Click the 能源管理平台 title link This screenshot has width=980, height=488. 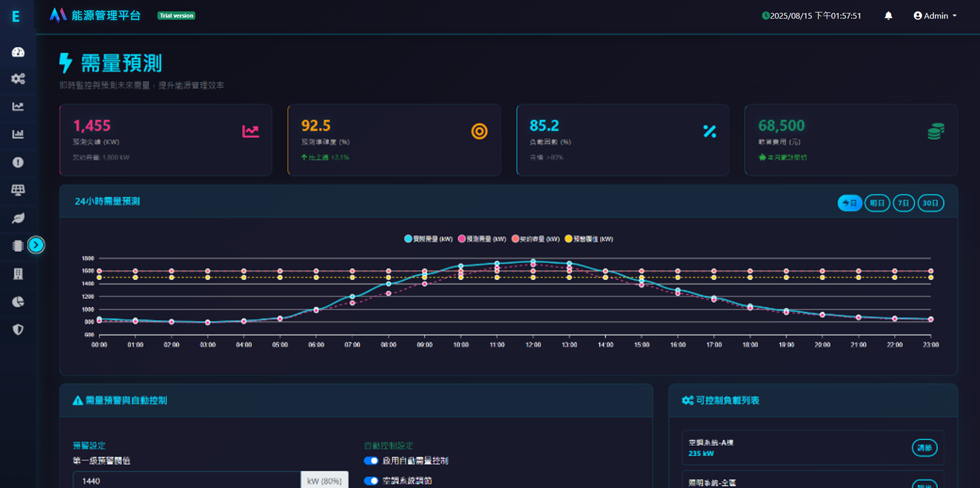[106, 16]
